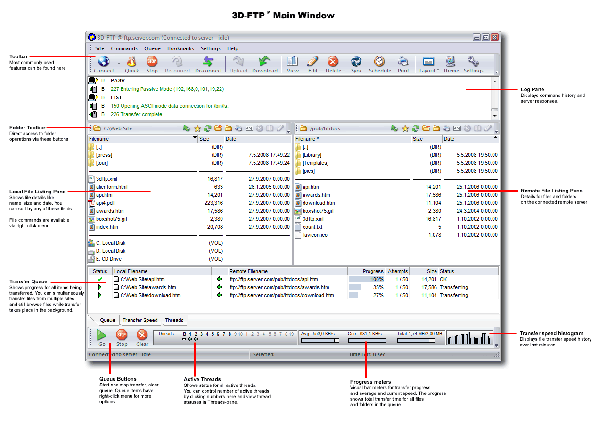
Task: Expand the local folder path dropdown
Action: [x=179, y=128]
